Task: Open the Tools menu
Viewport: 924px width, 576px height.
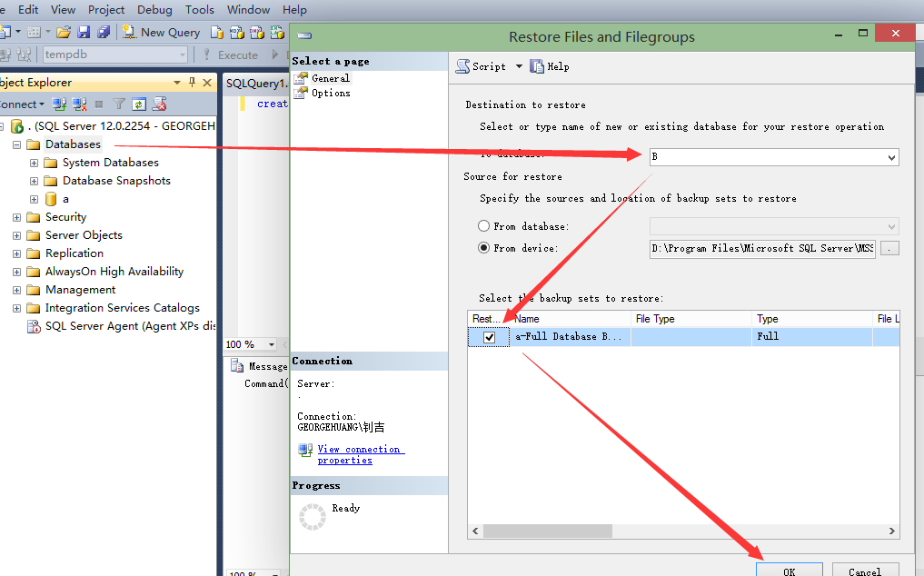Action: 199,10
